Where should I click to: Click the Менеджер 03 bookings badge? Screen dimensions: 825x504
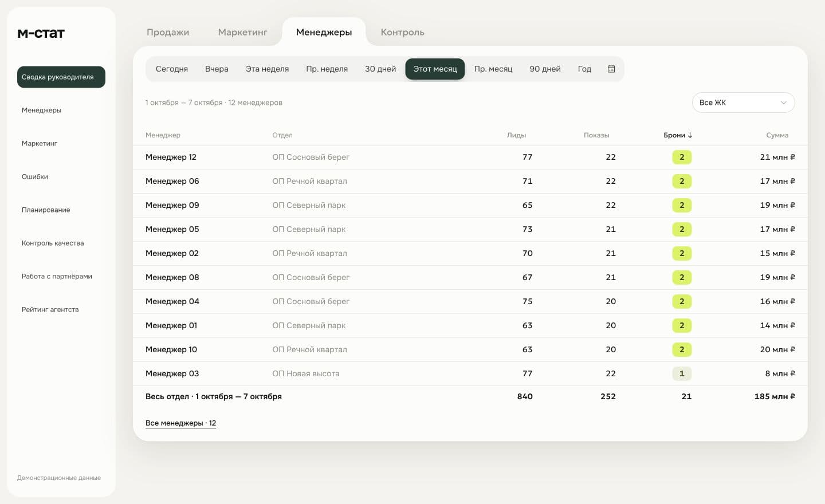tap(682, 373)
